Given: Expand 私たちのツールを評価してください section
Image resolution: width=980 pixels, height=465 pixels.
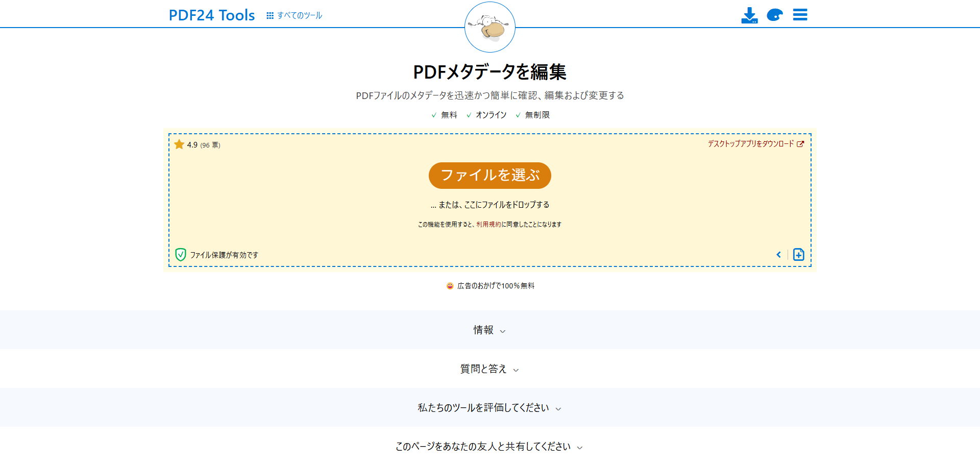Looking at the screenshot, I should click(x=490, y=408).
